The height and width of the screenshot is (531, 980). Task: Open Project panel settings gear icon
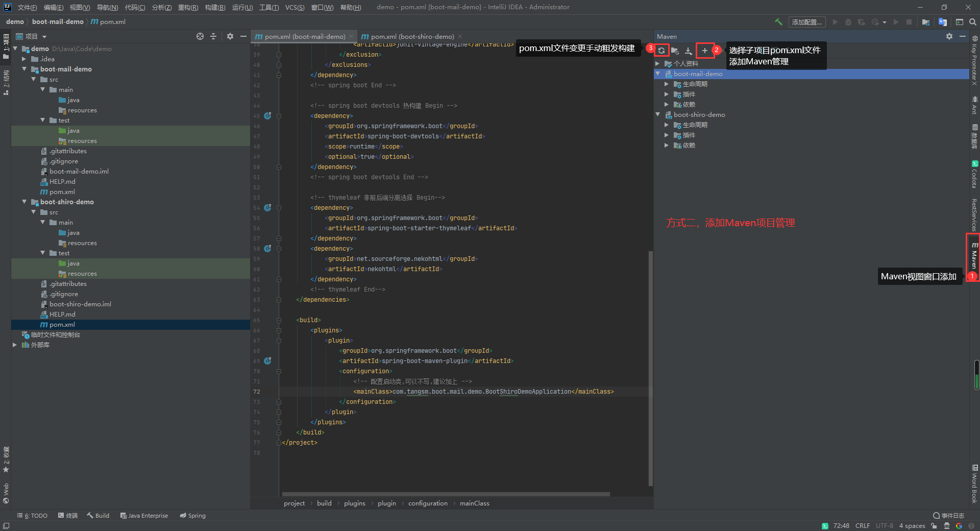coord(230,36)
